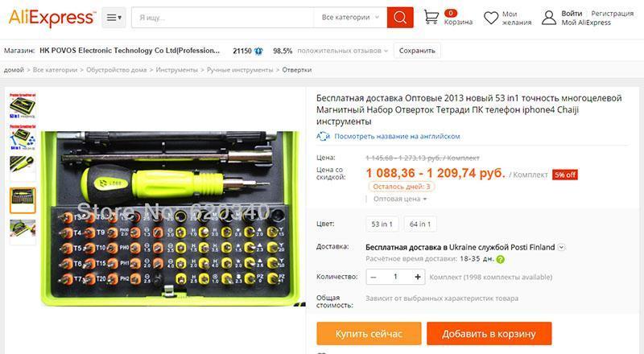The image size is (644, 354).
Task: Expand the Оптовая цена dropdown
Action: [400, 199]
